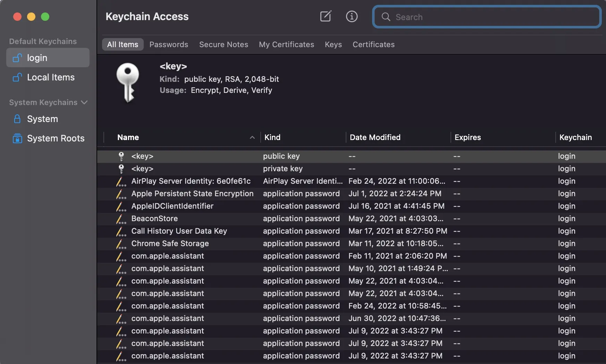
Task: Select the Keys category tab
Action: pyautogui.click(x=333, y=44)
